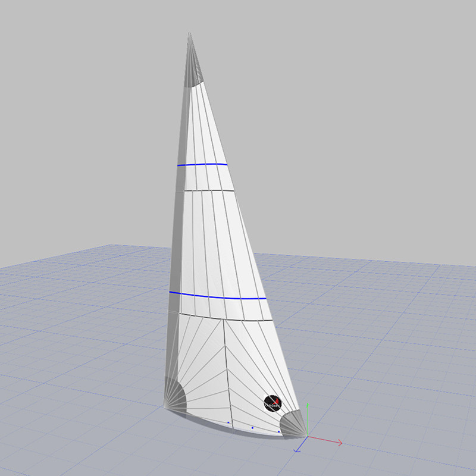476x476 pixels.
Task: Click the round black logo on the sail
Action: (272, 403)
